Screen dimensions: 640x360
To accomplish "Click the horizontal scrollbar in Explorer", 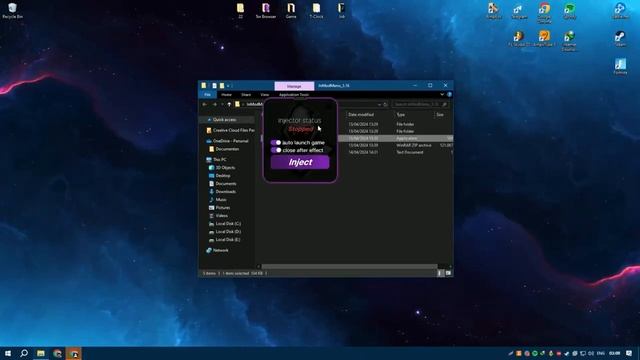I will [349, 267].
